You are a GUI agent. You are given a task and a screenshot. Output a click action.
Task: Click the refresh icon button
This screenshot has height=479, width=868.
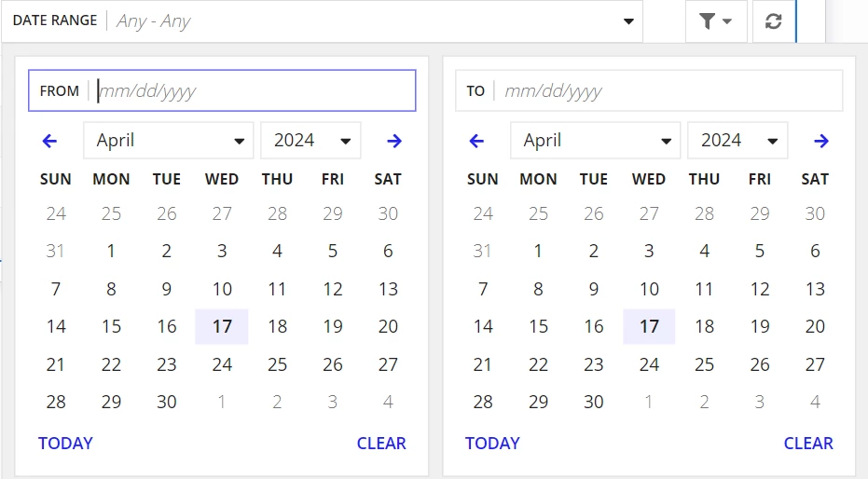[773, 21]
